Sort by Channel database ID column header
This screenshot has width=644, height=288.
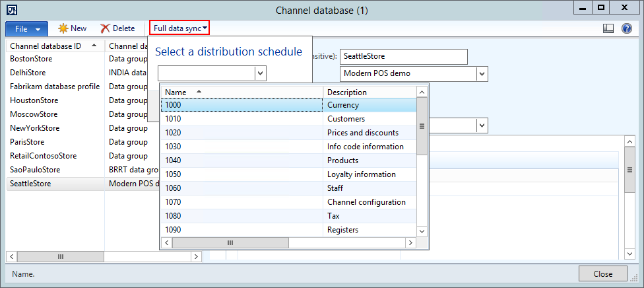point(55,46)
